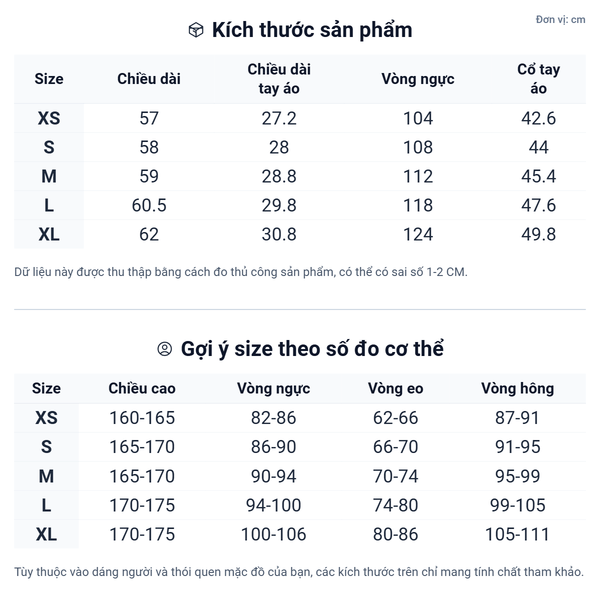
Task: Click the manual measurement disclaimer note
Action: tap(241, 272)
